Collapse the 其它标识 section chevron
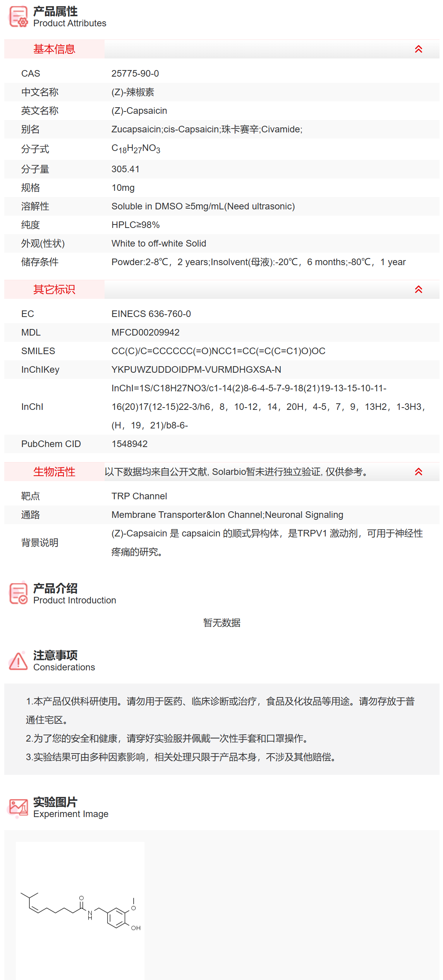443x980 pixels. pos(419,290)
